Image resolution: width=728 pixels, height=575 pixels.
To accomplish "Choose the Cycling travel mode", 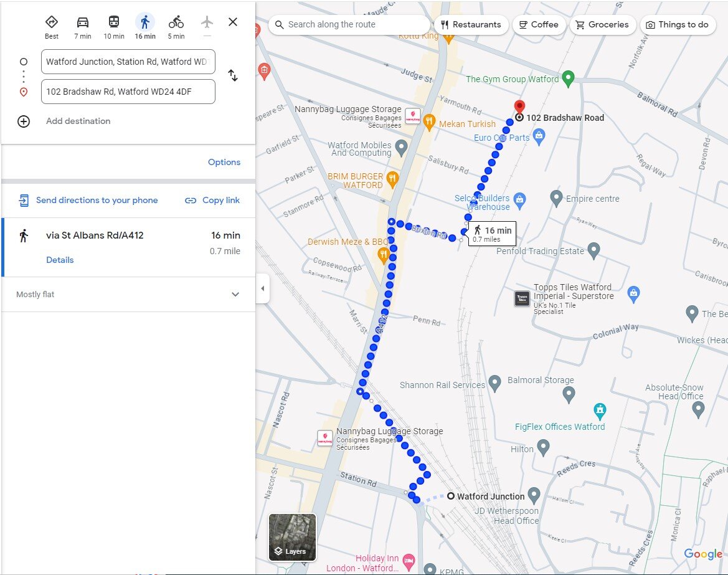I will point(176,23).
